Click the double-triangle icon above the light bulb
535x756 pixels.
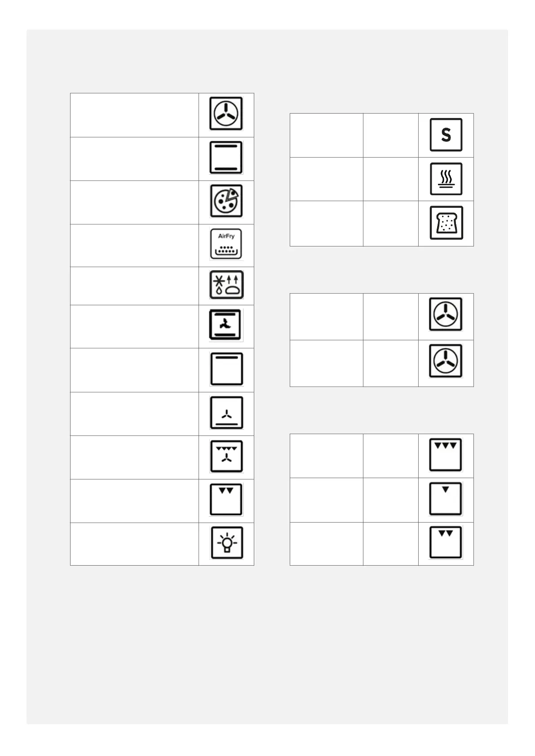(x=226, y=500)
